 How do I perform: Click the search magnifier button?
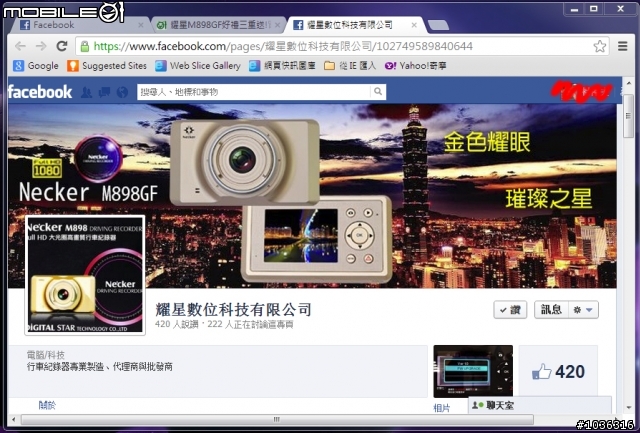point(378,92)
